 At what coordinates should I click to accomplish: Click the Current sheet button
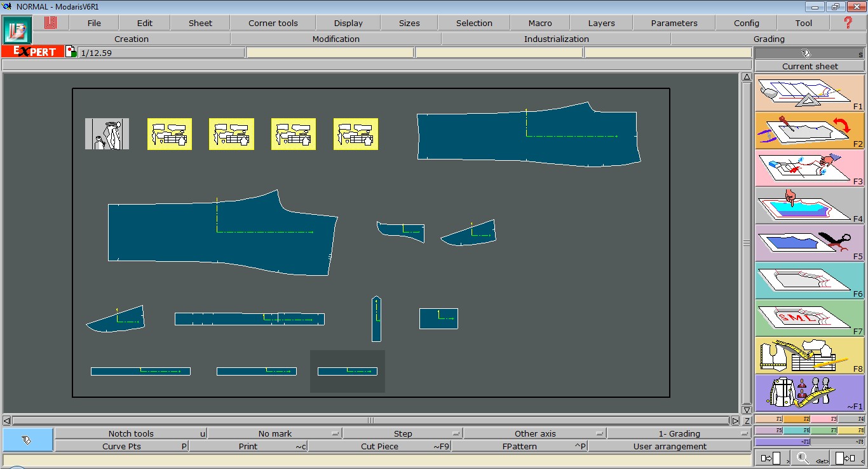pos(810,66)
